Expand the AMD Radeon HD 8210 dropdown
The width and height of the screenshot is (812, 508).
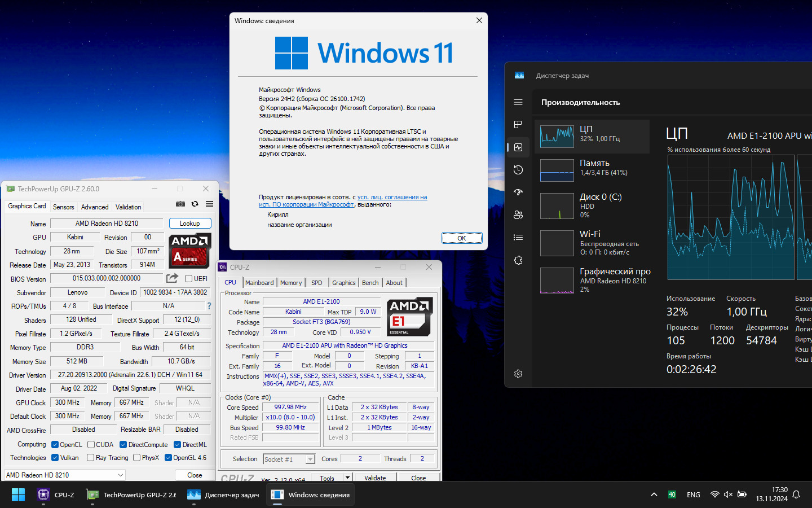point(121,475)
